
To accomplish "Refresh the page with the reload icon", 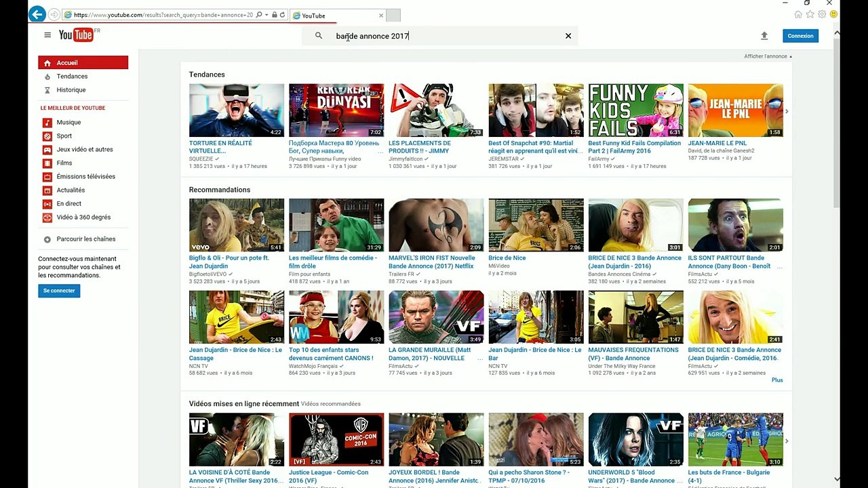I will [x=282, y=15].
